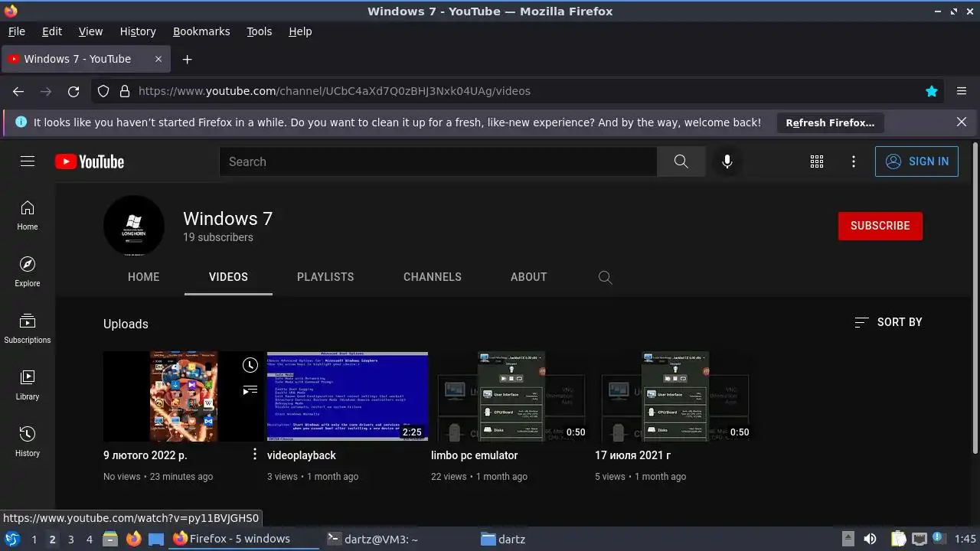980x551 pixels.
Task: Click the padlock site info icon
Action: point(124,91)
